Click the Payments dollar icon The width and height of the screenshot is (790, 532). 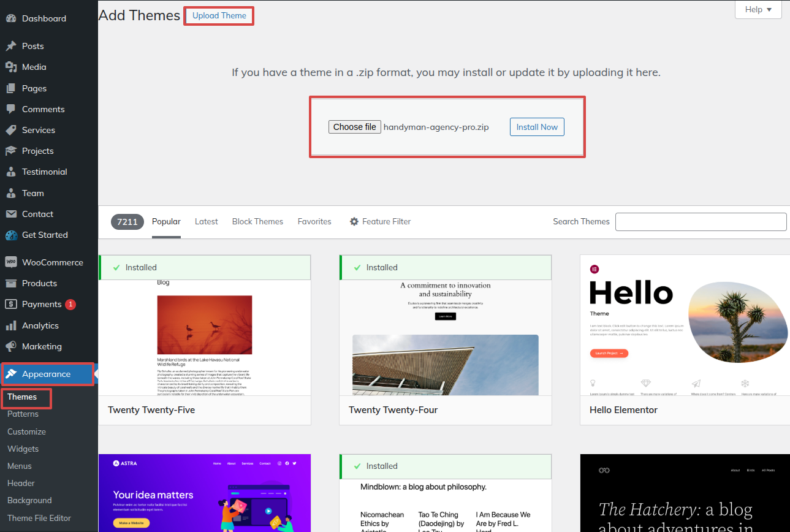pos(11,304)
